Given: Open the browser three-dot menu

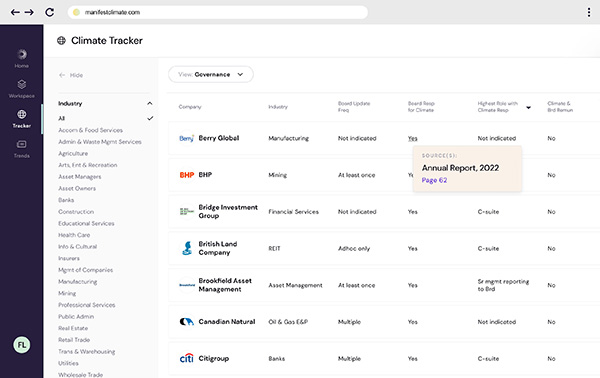Looking at the screenshot, I should tap(589, 12).
